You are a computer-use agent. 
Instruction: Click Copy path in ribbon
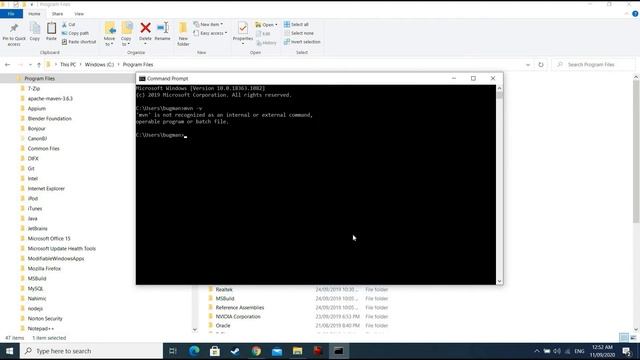point(75,33)
